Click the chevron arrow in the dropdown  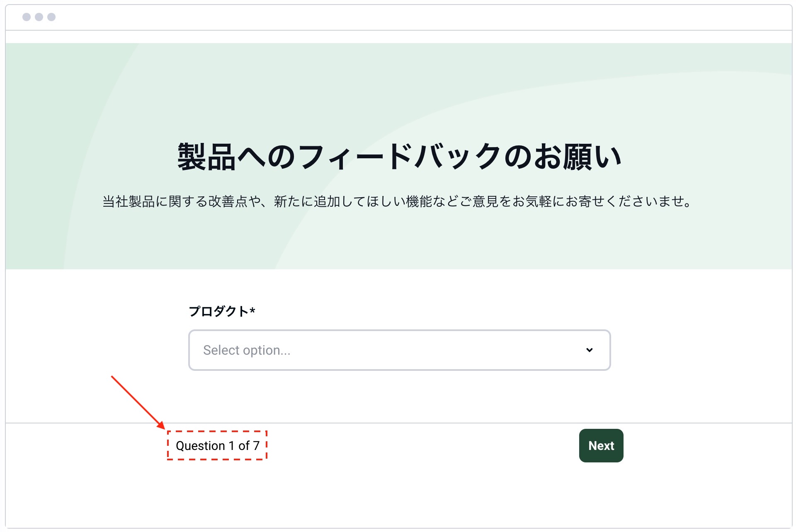pyautogui.click(x=589, y=350)
